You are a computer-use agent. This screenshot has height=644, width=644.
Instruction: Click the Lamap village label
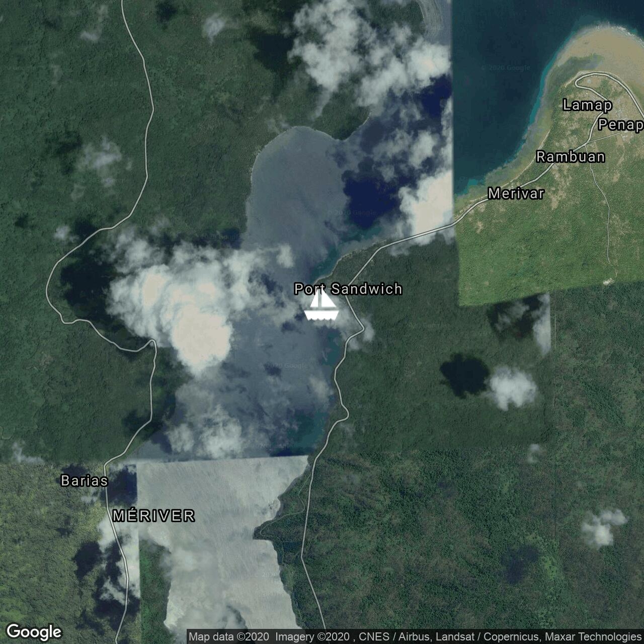coord(587,105)
